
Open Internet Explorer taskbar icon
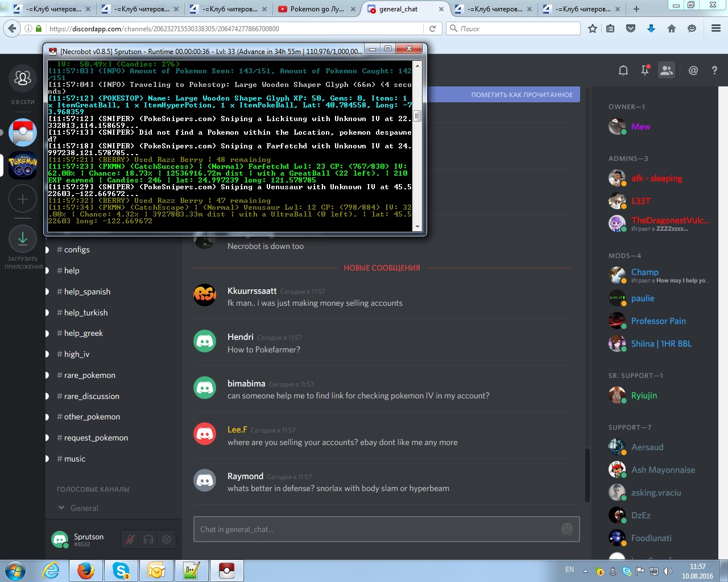point(51,571)
